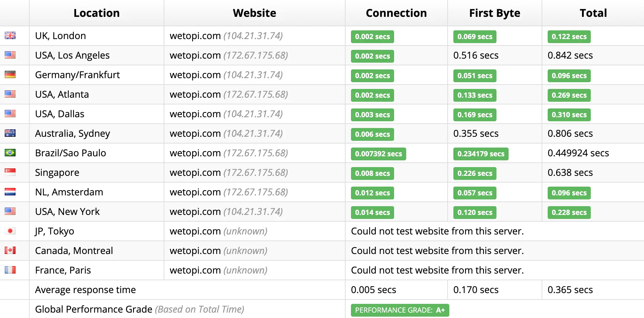Click the Paris 'Could not test website' message
This screenshot has width=644, height=318.
[x=438, y=270]
